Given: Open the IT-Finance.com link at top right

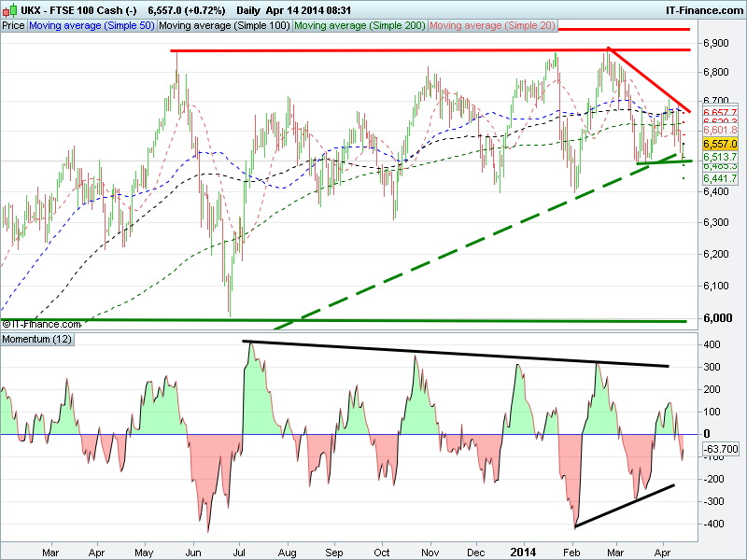Looking at the screenshot, I should (704, 9).
